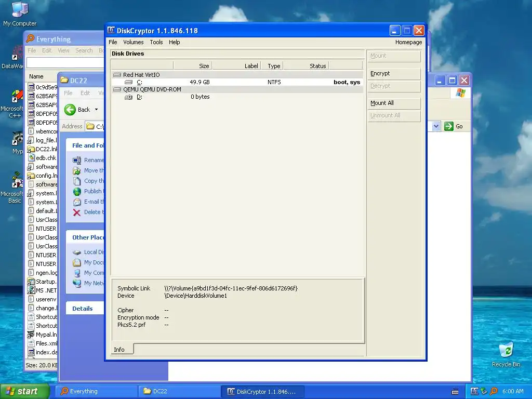The width and height of the screenshot is (532, 399).
Task: Click E-mail this file icon in DC22
Action: 77,202
